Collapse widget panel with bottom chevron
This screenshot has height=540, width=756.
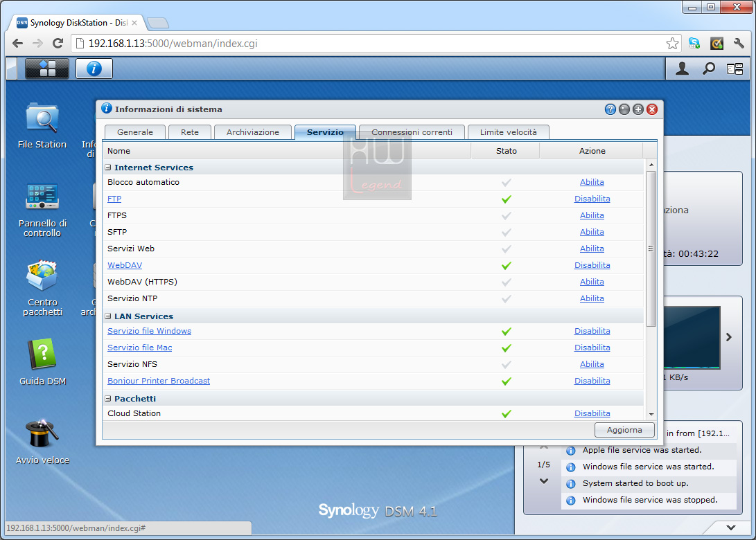pos(731,528)
